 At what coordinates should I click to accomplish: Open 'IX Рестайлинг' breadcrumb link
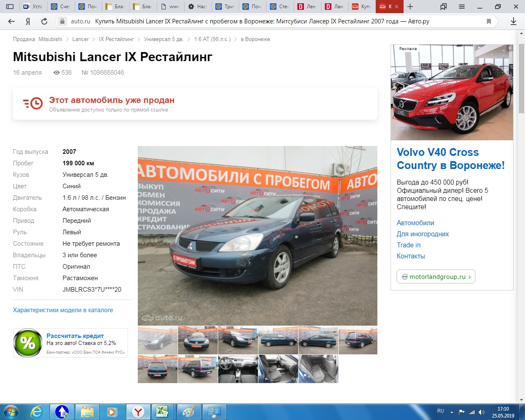pyautogui.click(x=116, y=39)
